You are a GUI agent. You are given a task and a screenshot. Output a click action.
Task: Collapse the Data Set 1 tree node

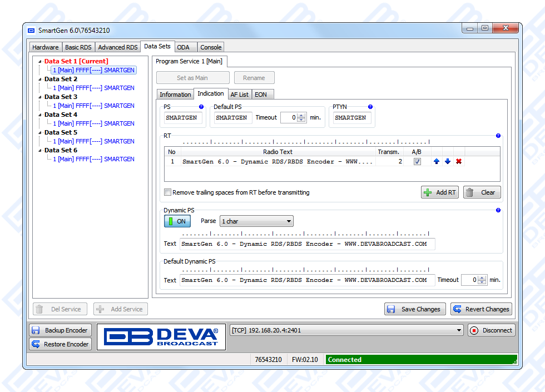[40, 62]
